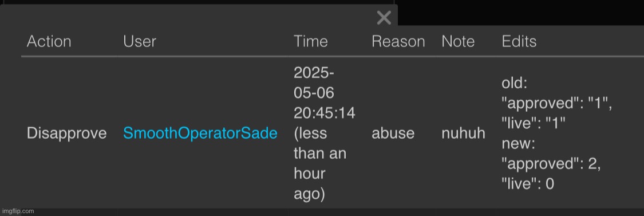Click the new "live": 0 value line
Viewport: 644px width, 216px height.
tap(528, 184)
